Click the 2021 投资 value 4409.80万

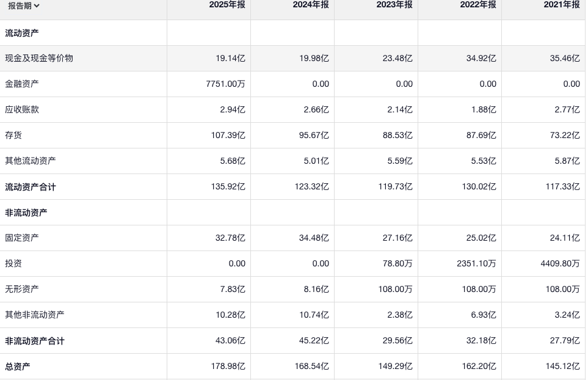[x=559, y=263]
